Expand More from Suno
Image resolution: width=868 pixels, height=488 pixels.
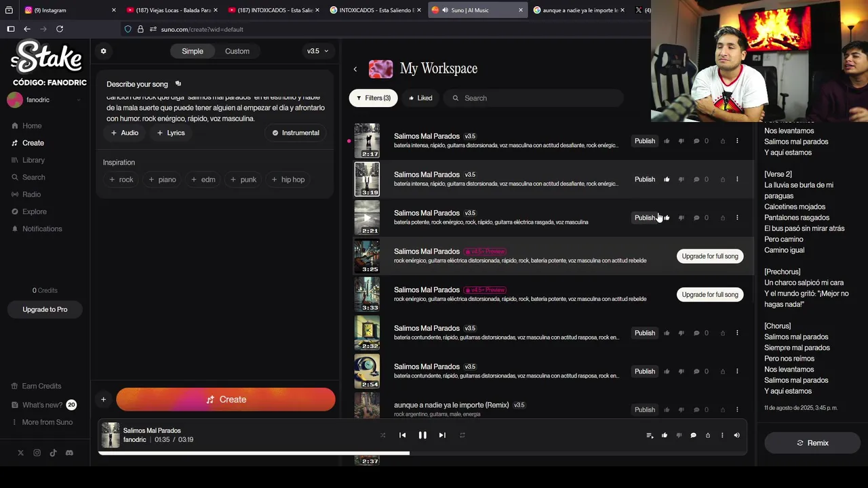[x=41, y=422]
